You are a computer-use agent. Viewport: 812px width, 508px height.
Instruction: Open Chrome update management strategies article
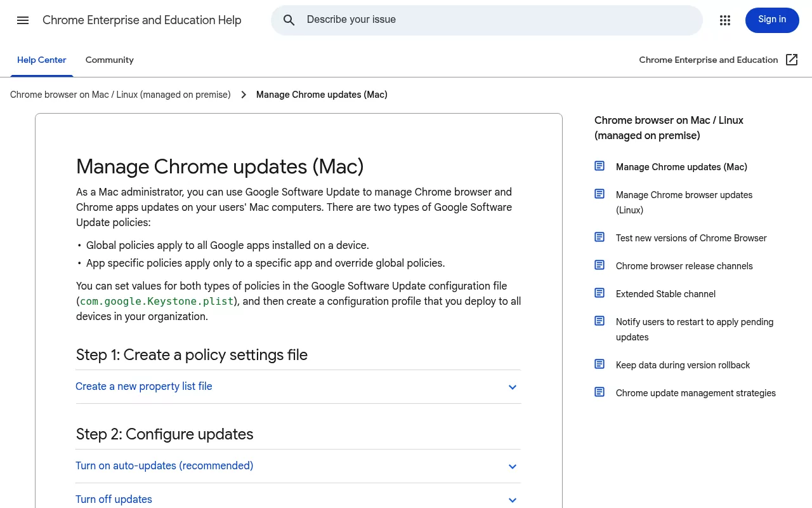click(696, 393)
